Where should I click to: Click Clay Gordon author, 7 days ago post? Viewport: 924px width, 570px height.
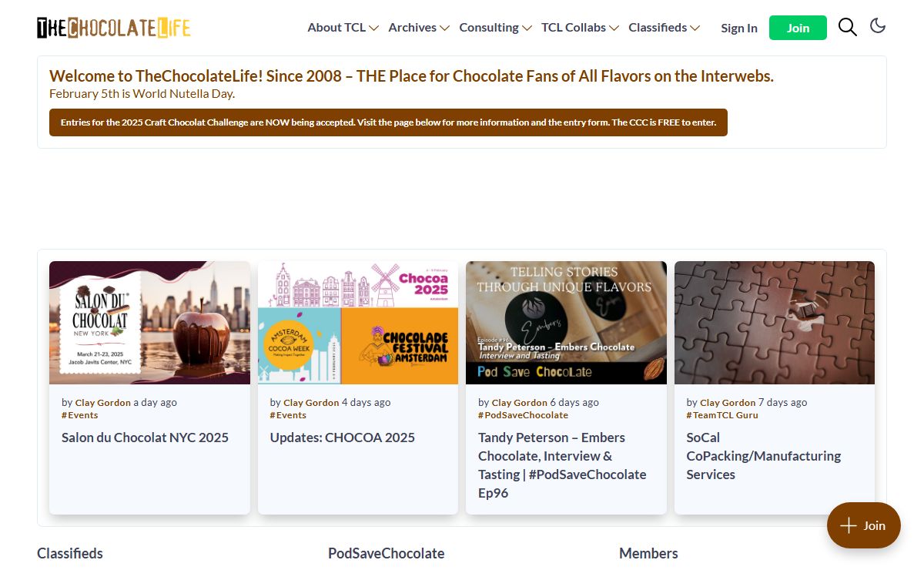[x=728, y=402]
